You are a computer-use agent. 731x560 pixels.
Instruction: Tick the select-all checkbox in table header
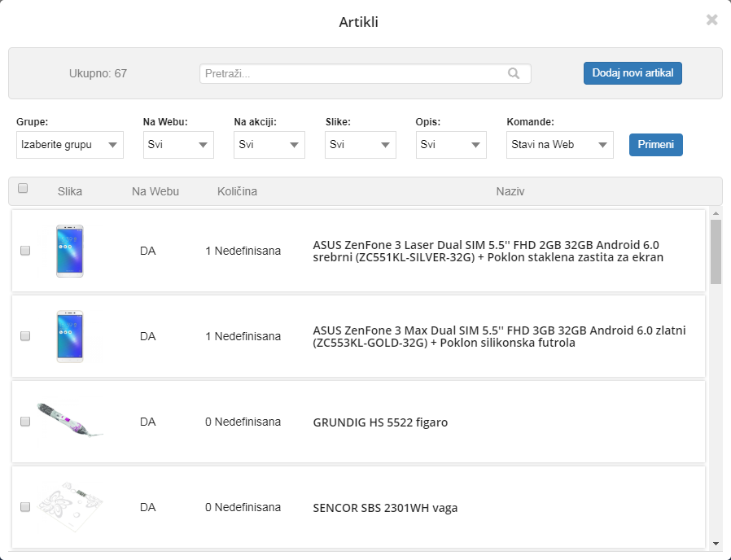click(x=23, y=188)
